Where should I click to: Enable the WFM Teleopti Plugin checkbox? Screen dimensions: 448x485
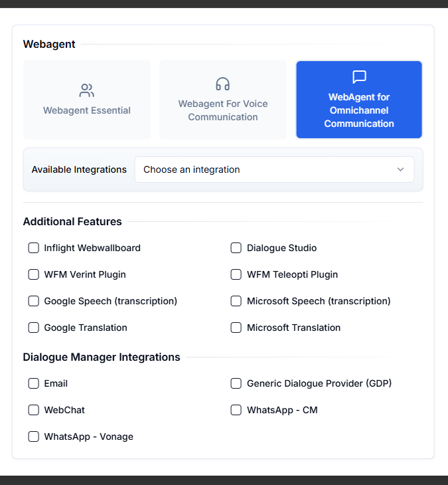[x=236, y=274]
